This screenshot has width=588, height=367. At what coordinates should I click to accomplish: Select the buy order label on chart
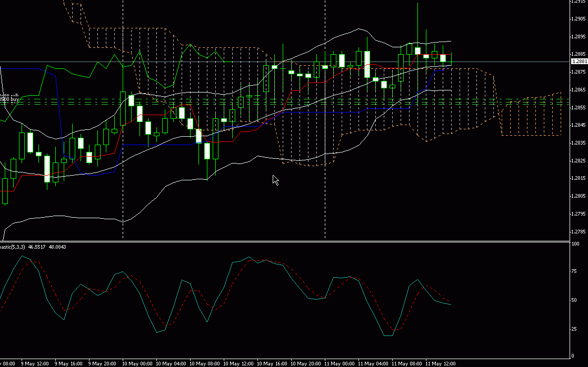9,100
